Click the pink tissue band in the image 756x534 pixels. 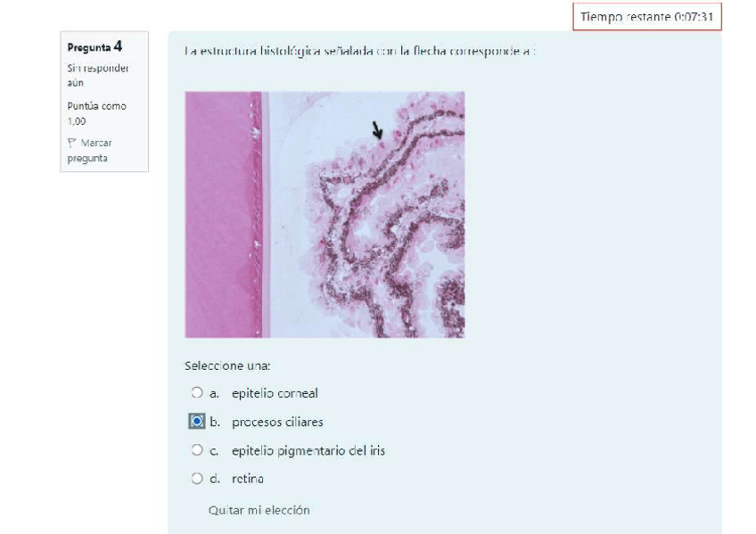pyautogui.click(x=223, y=215)
